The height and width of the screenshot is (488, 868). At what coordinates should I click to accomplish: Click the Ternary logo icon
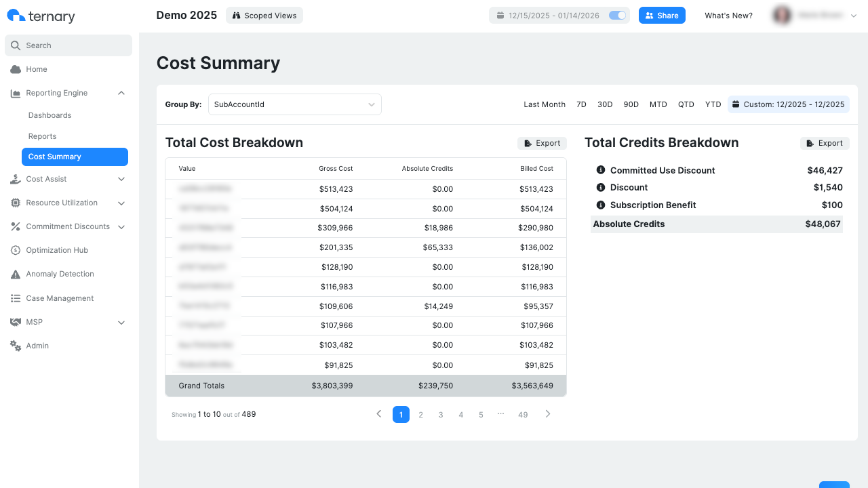pyautogui.click(x=17, y=15)
